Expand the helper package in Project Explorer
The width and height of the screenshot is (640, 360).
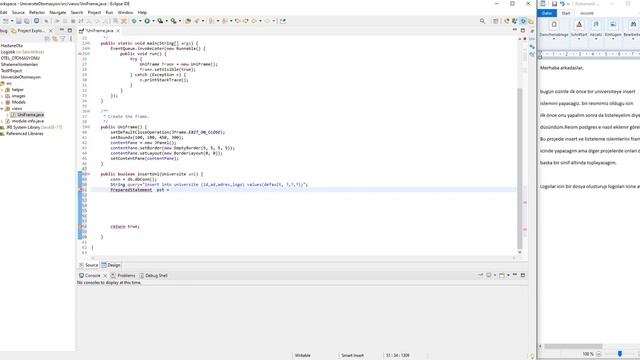pos(2,90)
